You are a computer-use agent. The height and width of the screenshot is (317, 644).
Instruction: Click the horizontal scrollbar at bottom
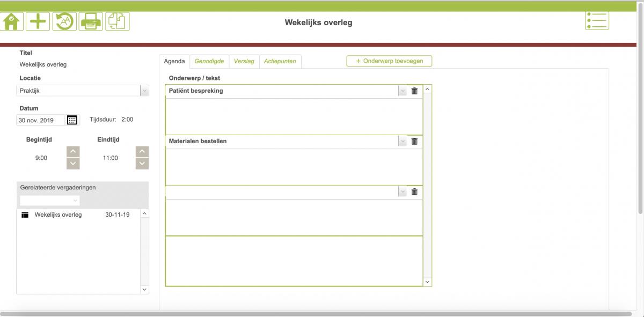[x=316, y=314]
